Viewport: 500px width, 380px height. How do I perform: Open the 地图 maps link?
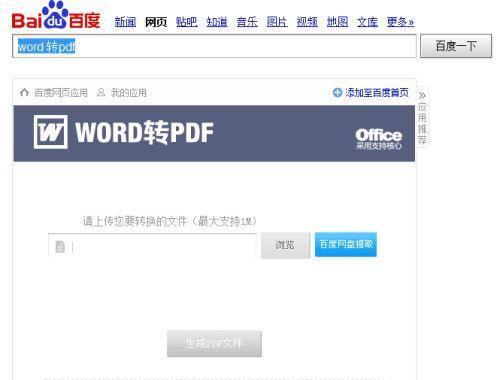point(337,22)
